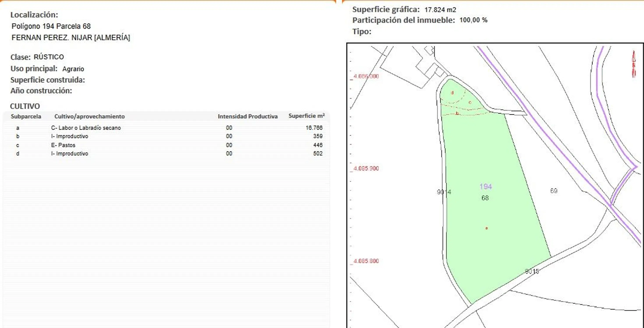Click polygon number 194 label on map
The height and width of the screenshot is (328, 644).
486,186
